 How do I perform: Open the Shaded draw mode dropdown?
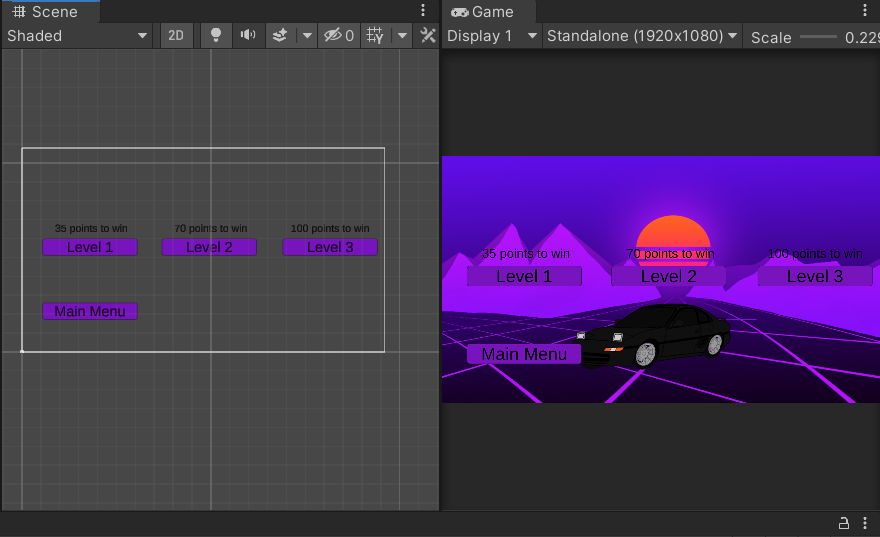point(78,36)
